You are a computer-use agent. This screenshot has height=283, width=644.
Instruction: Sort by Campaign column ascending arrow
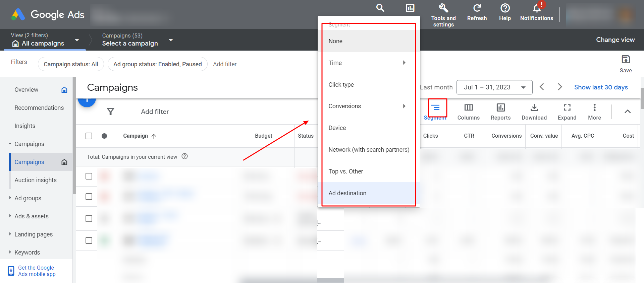pos(154,136)
